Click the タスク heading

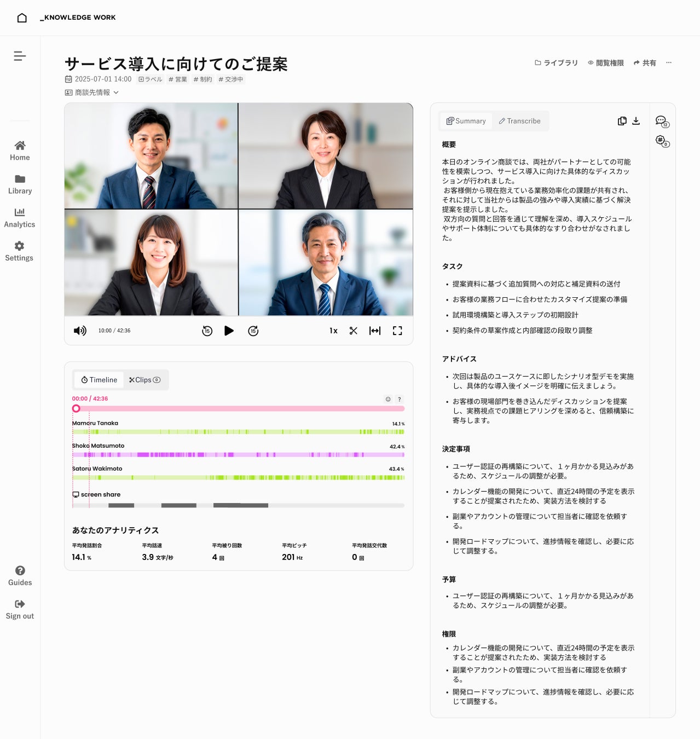pos(452,266)
